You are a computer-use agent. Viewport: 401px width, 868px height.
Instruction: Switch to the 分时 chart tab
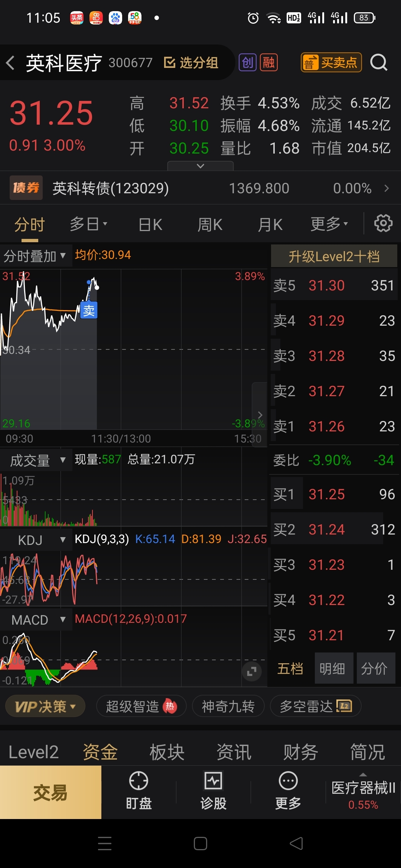[29, 224]
